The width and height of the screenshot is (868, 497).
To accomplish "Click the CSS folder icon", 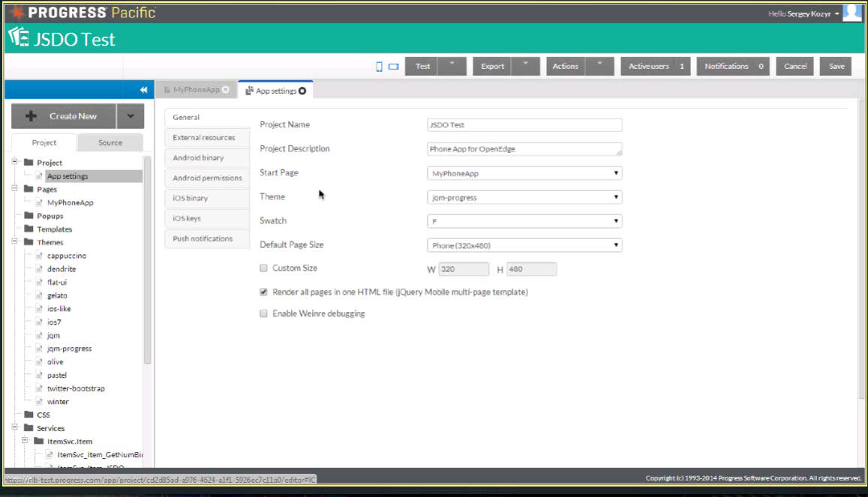I will (x=29, y=415).
